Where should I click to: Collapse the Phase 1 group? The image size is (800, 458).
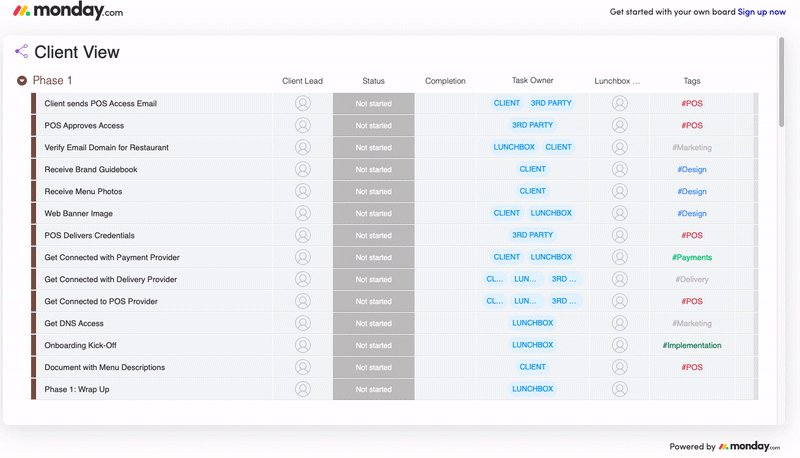coord(21,81)
